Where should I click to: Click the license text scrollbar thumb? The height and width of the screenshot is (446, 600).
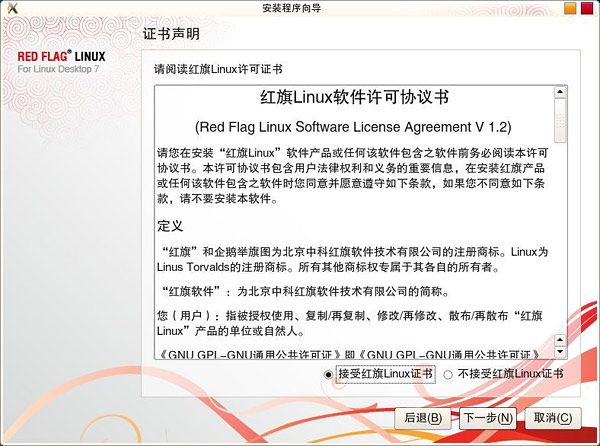[560, 120]
